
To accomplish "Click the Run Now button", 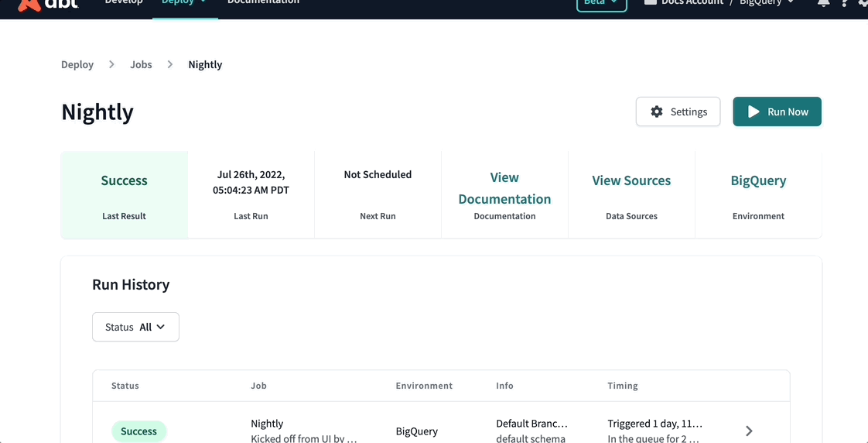I will pyautogui.click(x=777, y=112).
